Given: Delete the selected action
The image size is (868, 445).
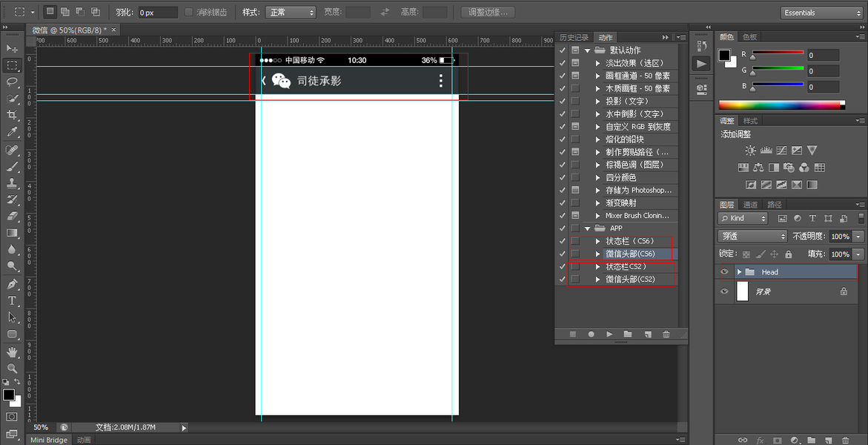Looking at the screenshot, I should [666, 334].
